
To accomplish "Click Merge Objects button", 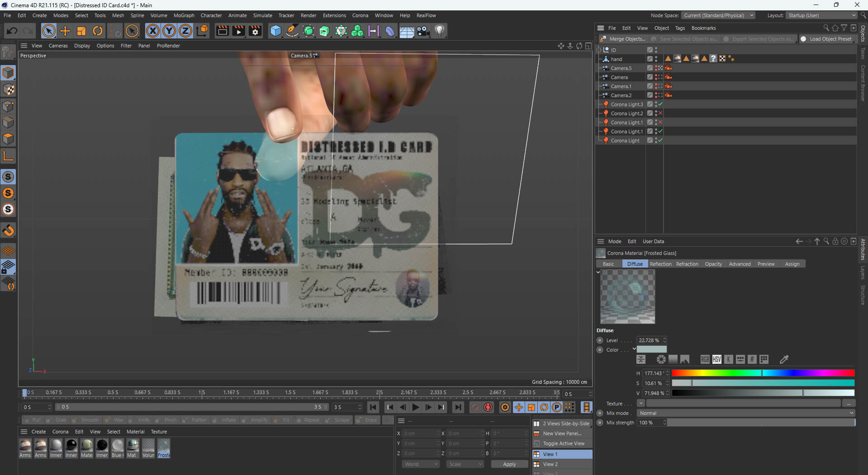I will (x=623, y=39).
